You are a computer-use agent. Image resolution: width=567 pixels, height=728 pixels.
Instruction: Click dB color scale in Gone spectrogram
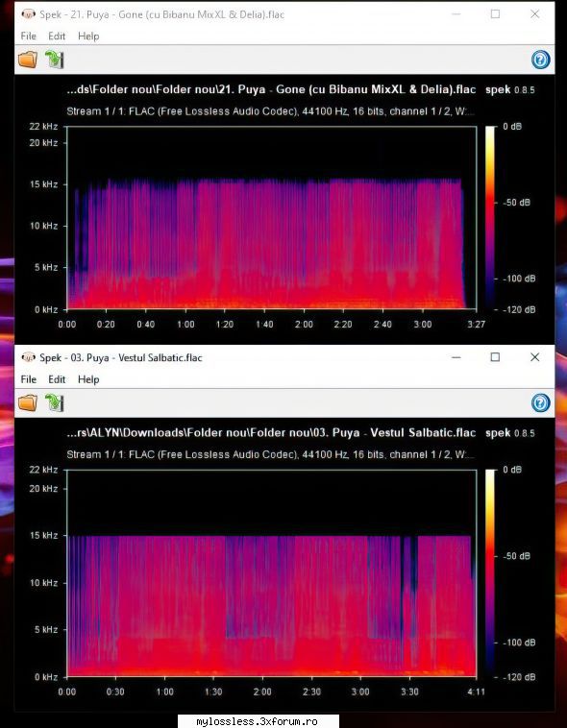(490, 217)
